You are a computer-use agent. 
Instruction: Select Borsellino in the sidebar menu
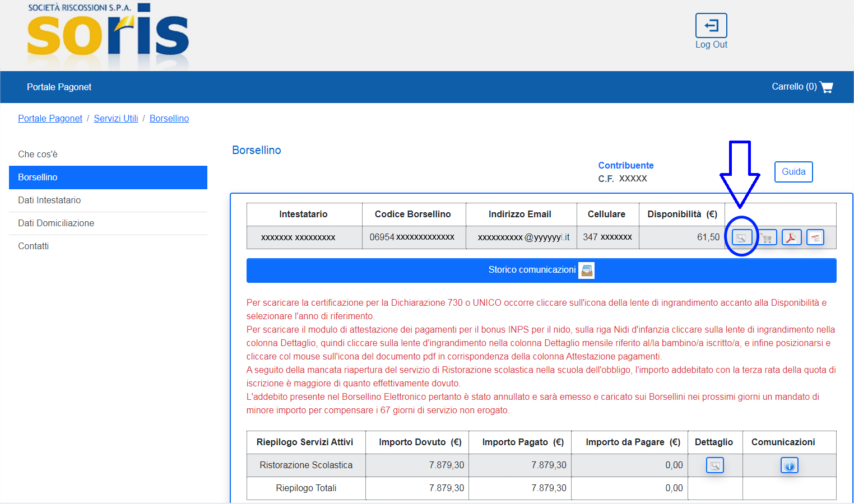[x=108, y=178]
